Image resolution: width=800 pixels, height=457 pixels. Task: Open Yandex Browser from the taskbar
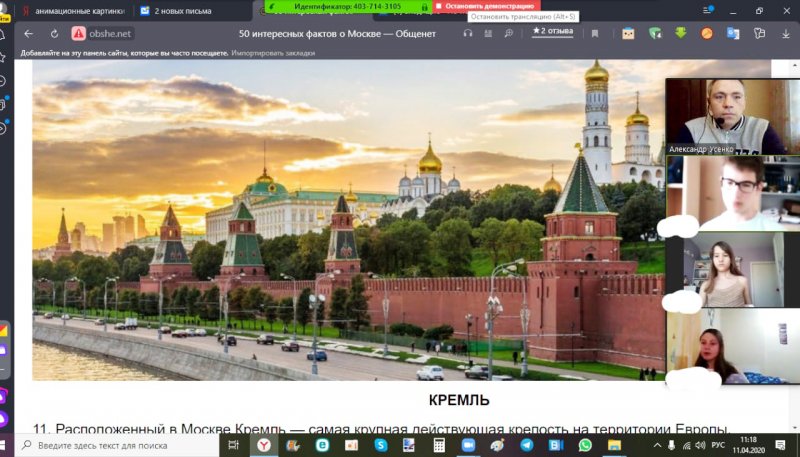pyautogui.click(x=259, y=445)
